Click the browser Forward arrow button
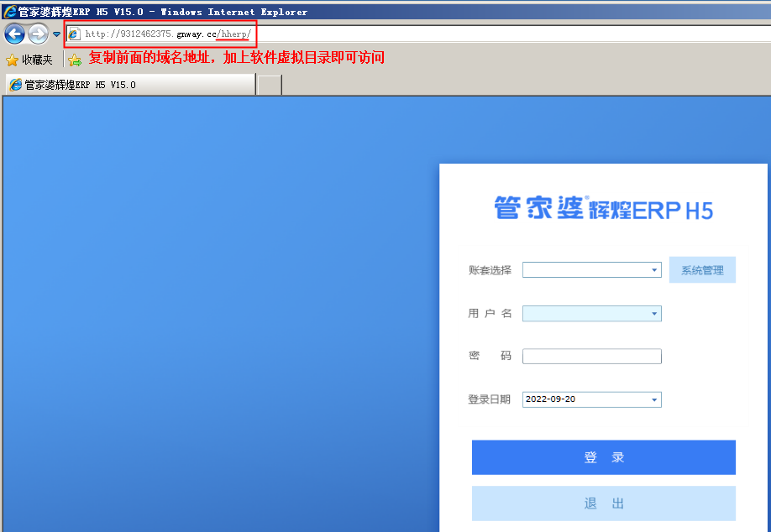This screenshot has width=771, height=532. 38,34
